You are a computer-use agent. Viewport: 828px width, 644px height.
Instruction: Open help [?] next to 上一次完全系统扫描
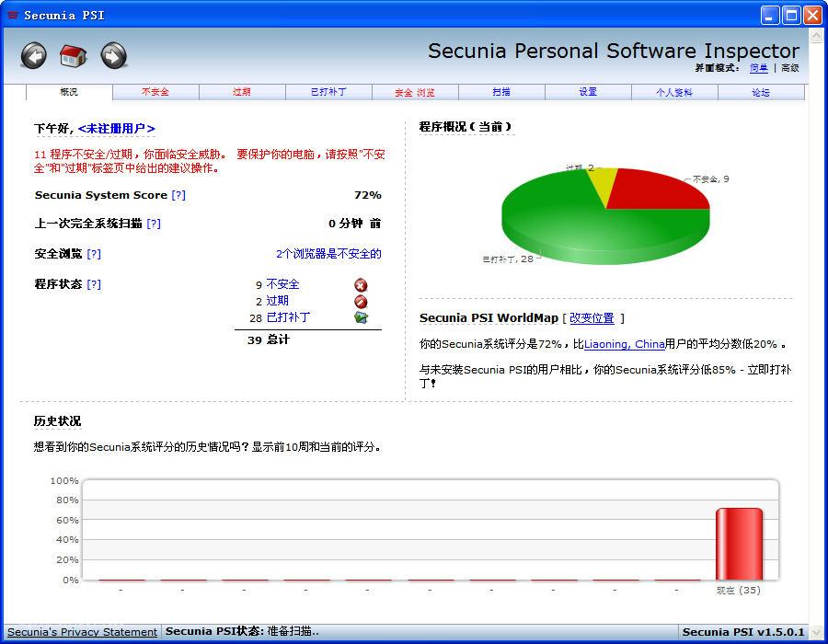(154, 224)
